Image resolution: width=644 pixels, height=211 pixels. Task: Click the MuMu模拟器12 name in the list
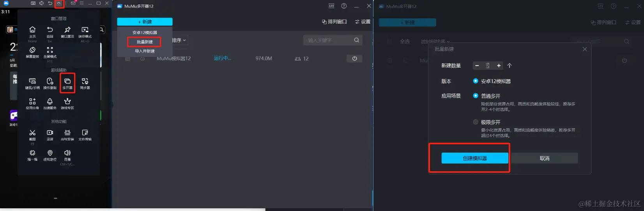click(173, 59)
